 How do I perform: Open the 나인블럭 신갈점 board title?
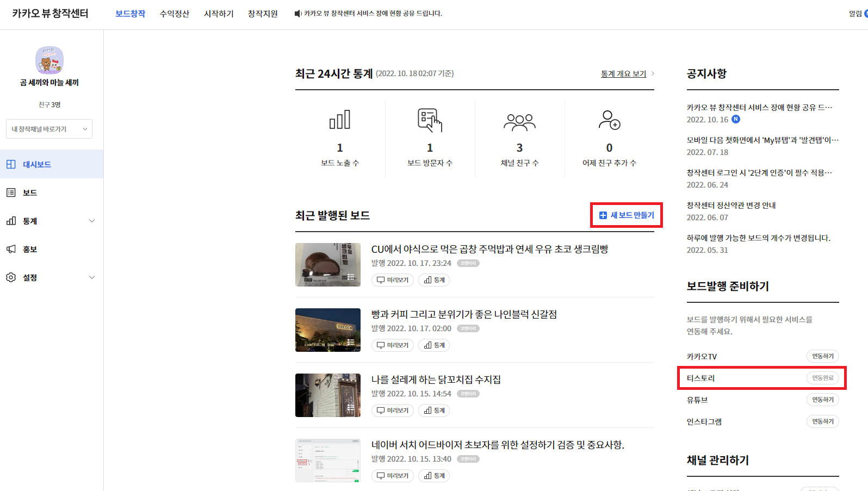point(464,314)
